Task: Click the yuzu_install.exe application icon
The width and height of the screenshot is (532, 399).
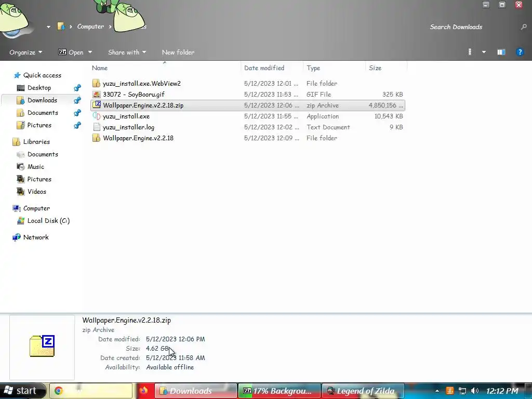Action: coord(96,116)
